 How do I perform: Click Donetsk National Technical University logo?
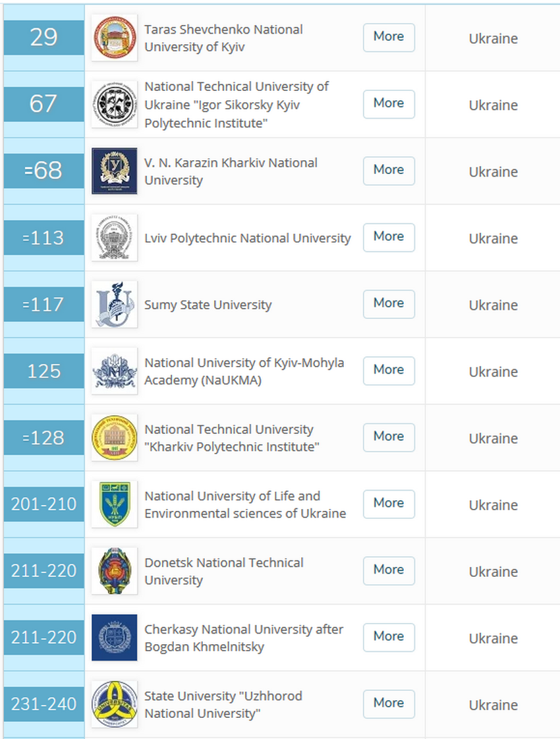[x=114, y=570]
